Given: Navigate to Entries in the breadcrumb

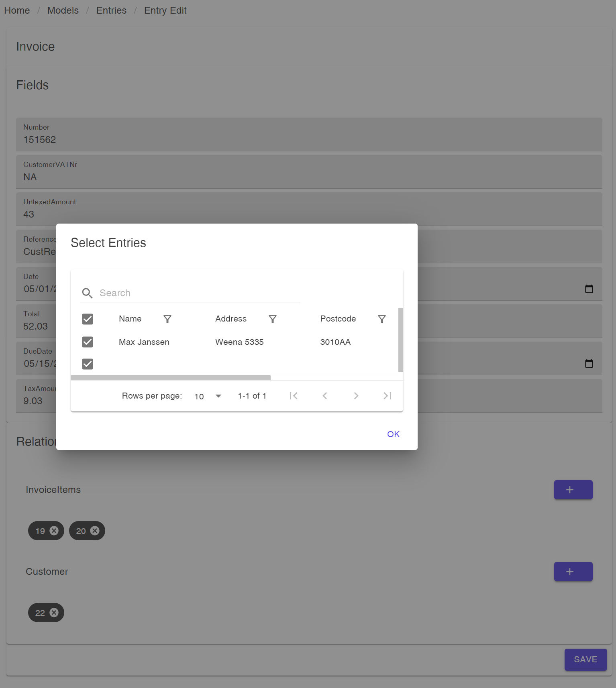Looking at the screenshot, I should [x=111, y=10].
